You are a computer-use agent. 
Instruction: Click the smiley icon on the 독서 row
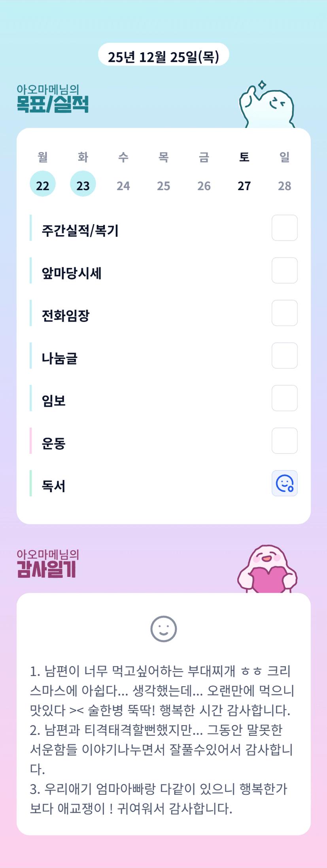click(284, 483)
